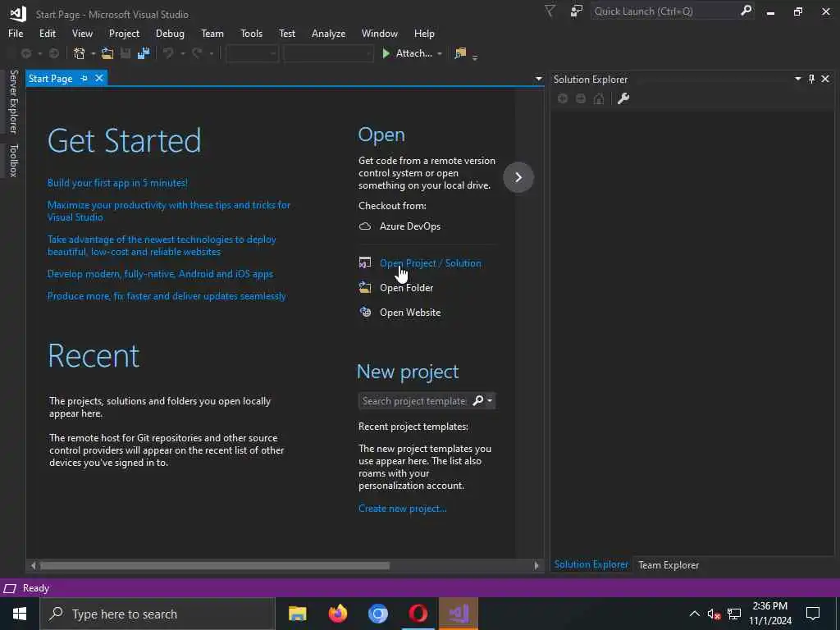Image resolution: width=840 pixels, height=630 pixels.
Task: Open the Navigate Backward history dropdown arrow
Action: [39, 53]
